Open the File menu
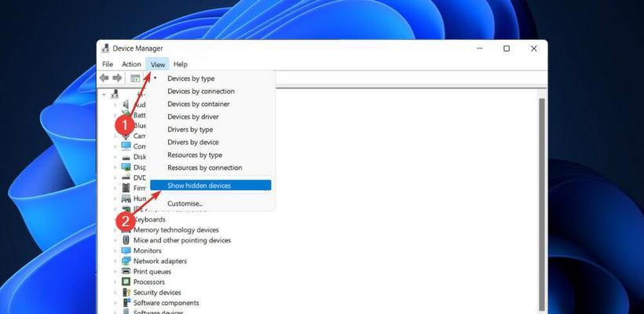Image resolution: width=644 pixels, height=314 pixels. [108, 64]
